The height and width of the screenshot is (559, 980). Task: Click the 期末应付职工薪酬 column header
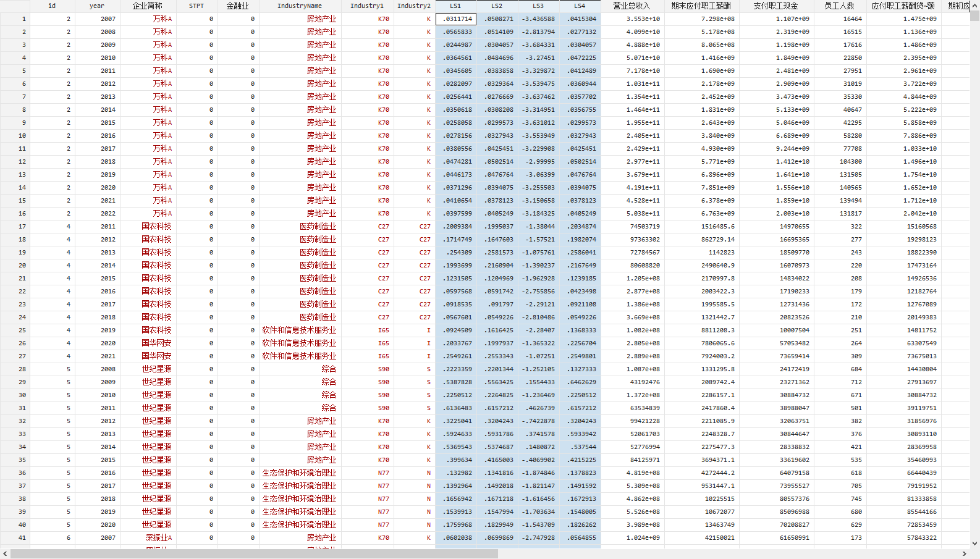tap(701, 6)
